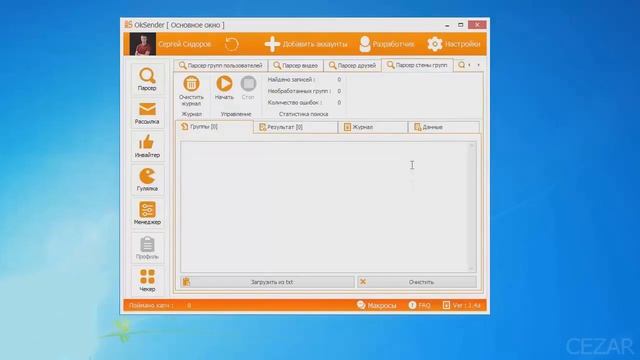Image resolution: width=640 pixels, height=360 pixels.
Task: Select the Группы [0] tab
Action: 215,127
